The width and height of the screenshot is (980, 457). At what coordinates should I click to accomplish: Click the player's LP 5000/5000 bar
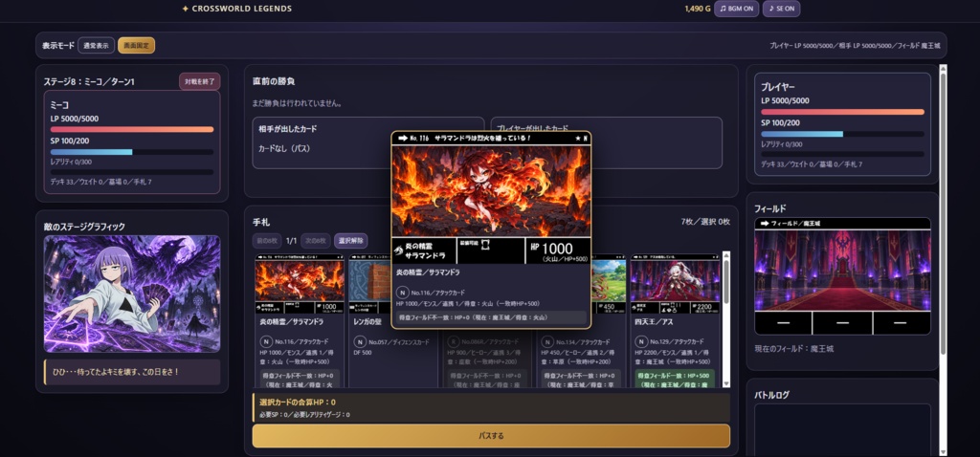pyautogui.click(x=842, y=112)
